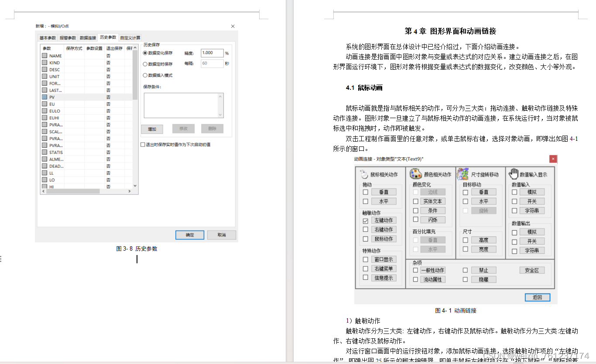Switch to the 报警参数 tab
Image resolution: width=596 pixels, height=364 pixels.
tap(68, 38)
